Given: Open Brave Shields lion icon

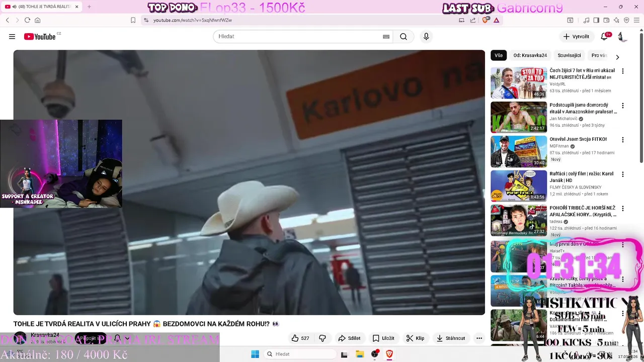Looking at the screenshot, I should 486,20.
